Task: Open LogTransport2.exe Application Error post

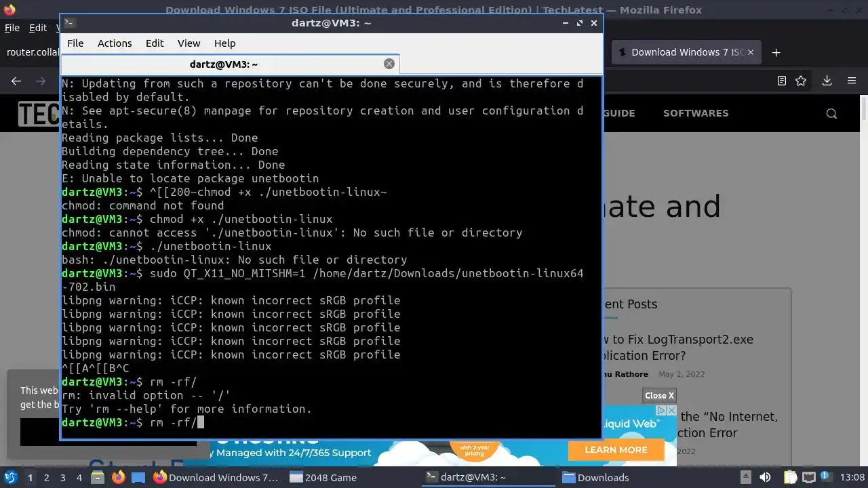Action: point(677,348)
